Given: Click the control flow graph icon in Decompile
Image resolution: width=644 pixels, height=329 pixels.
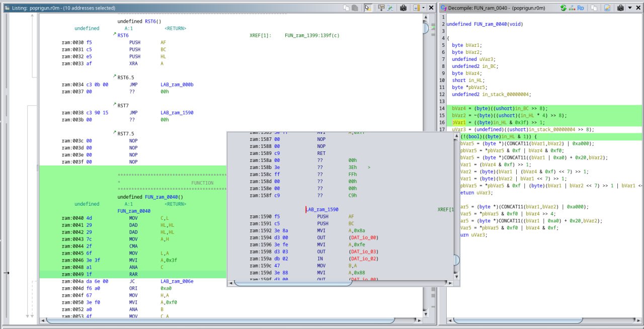Looking at the screenshot, I should (572, 8).
